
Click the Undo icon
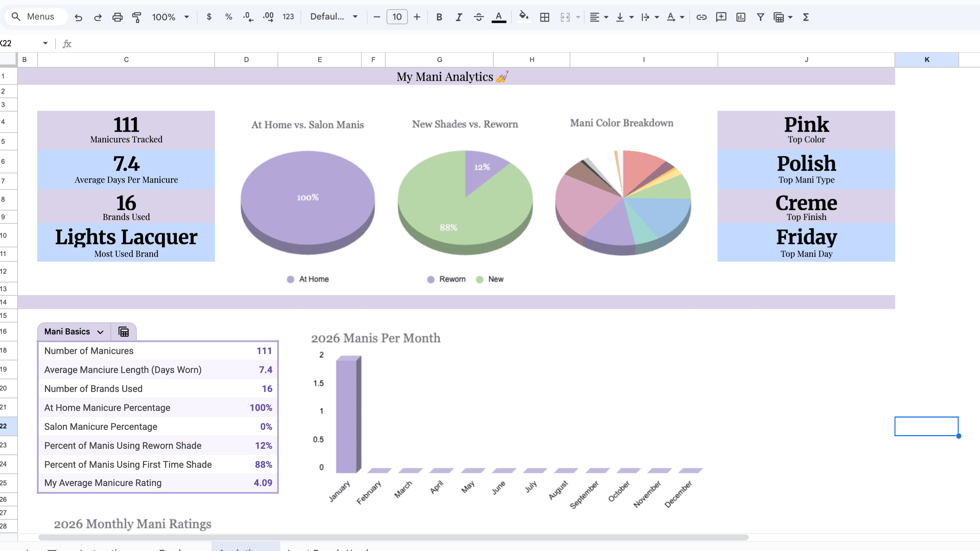point(78,17)
